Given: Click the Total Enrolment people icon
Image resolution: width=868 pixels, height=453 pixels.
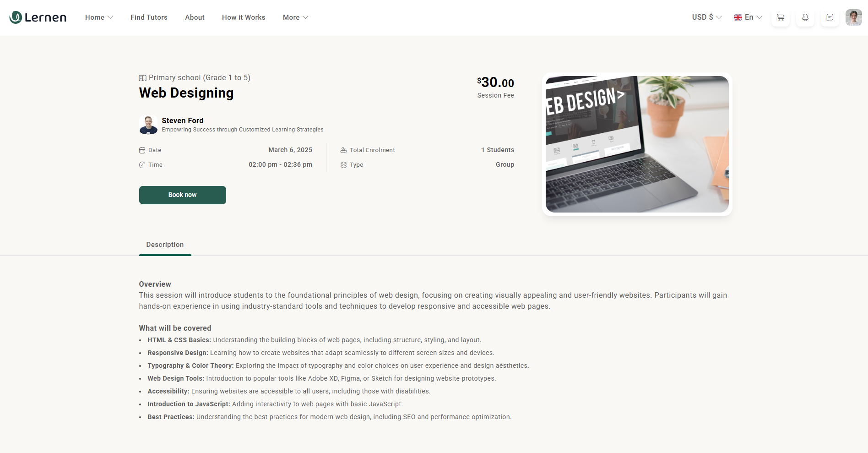Looking at the screenshot, I should coord(343,150).
